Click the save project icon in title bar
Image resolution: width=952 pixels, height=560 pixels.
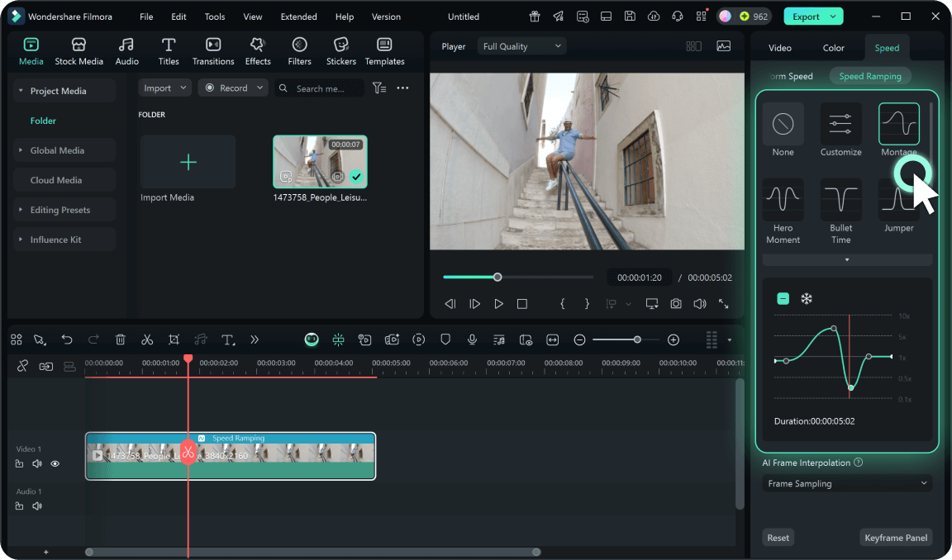coord(630,17)
